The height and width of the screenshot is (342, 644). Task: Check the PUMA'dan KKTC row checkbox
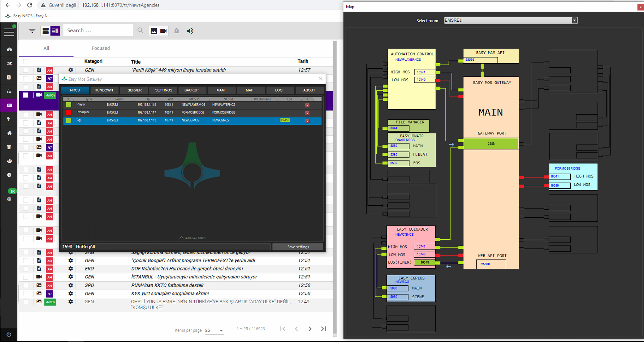coord(26,285)
